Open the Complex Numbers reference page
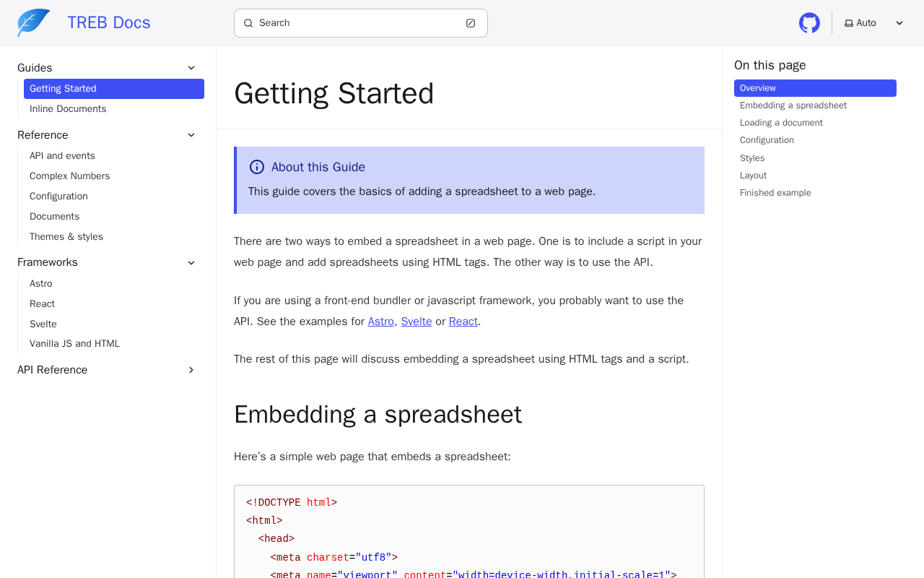 (70, 176)
